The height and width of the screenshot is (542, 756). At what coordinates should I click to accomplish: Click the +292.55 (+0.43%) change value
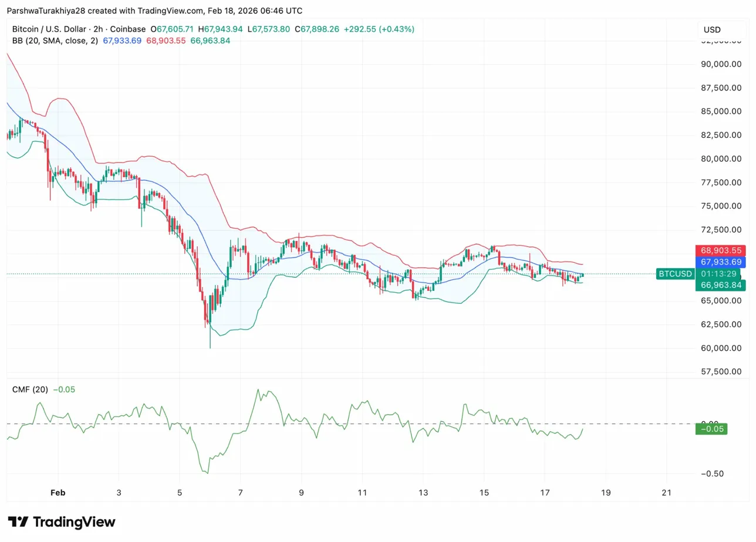[379, 29]
